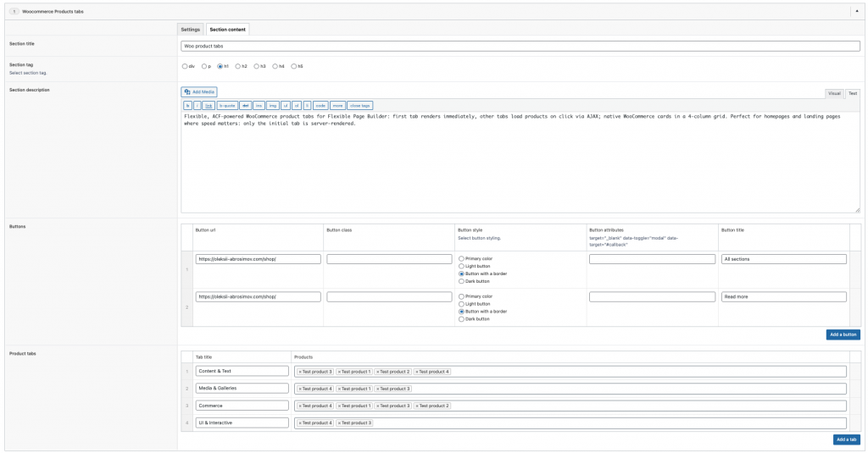868x453 pixels.
Task: Remove Test product 4 from Content & Text row
Action: [x=417, y=372]
